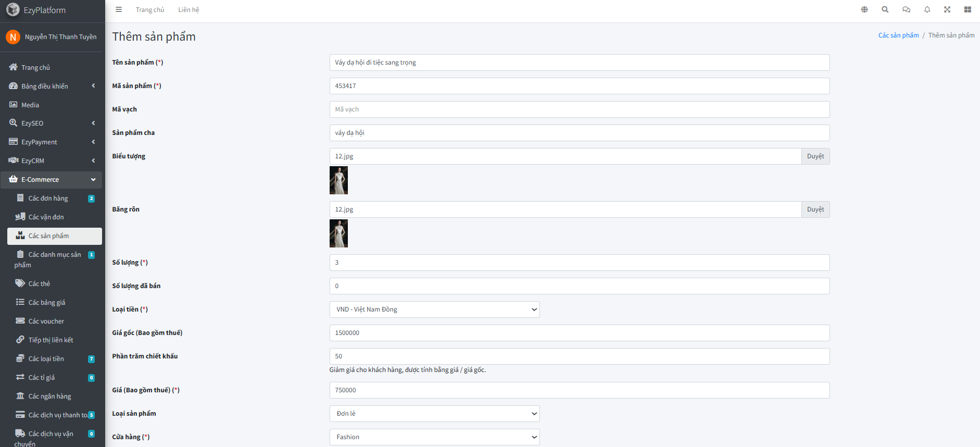The image size is (980, 447).
Task: Expand the Bảng điều khiển sidebar menu
Action: pyautogui.click(x=51, y=86)
